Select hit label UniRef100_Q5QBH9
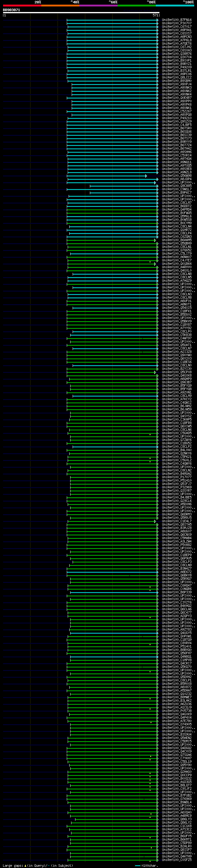This screenshot has height=868, width=197. [177, 243]
